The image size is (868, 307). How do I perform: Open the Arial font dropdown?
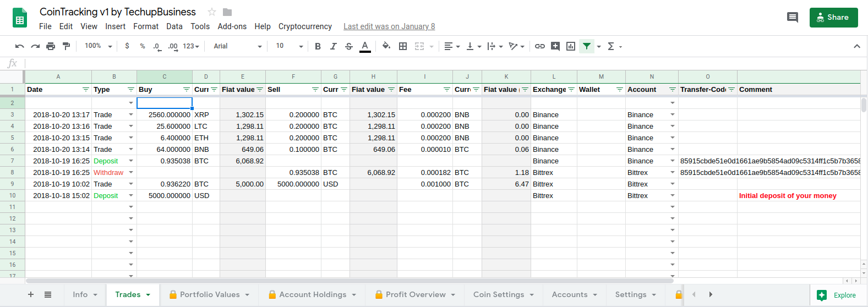coord(238,46)
